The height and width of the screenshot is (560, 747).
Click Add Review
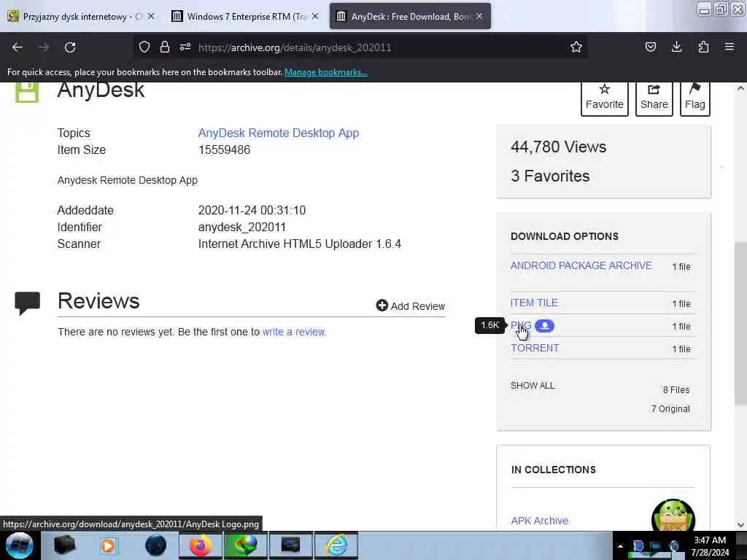click(x=410, y=306)
